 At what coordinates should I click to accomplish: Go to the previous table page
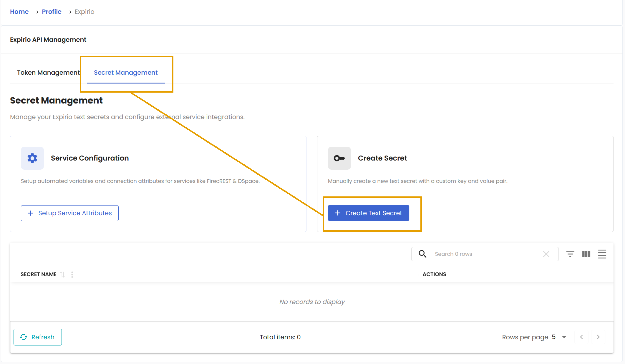(581, 337)
